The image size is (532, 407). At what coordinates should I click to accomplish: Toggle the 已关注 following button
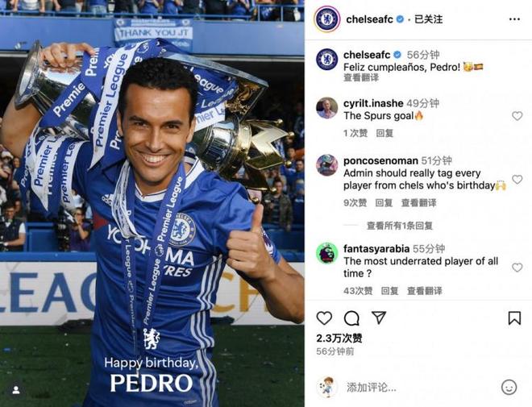429,19
